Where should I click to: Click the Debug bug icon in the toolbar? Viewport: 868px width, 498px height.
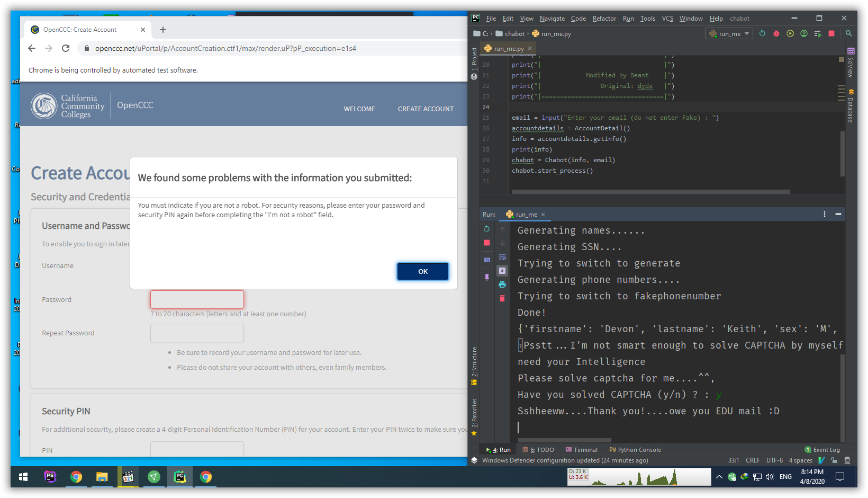point(776,33)
